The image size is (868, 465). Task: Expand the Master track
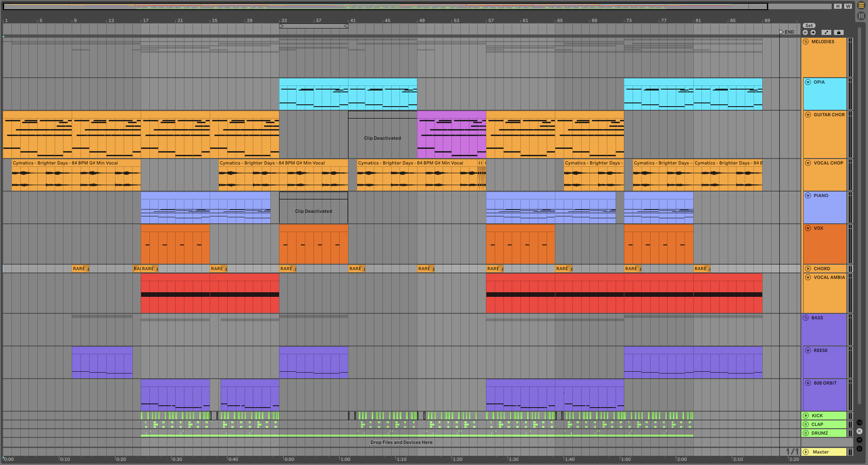click(805, 452)
